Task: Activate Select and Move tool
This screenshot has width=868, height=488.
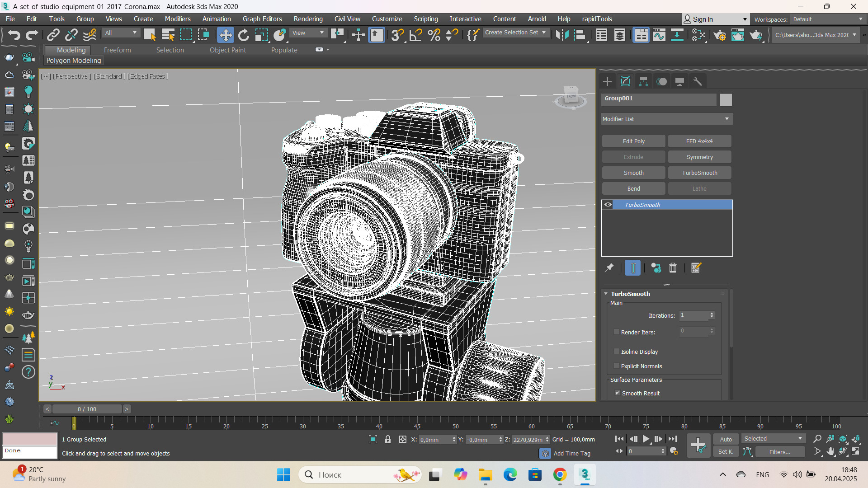Action: (x=225, y=35)
